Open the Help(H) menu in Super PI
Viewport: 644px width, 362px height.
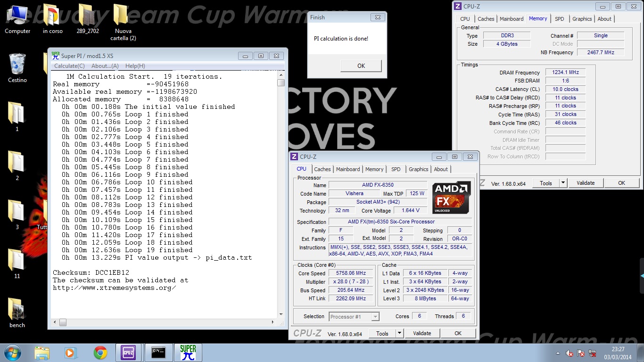[135, 66]
